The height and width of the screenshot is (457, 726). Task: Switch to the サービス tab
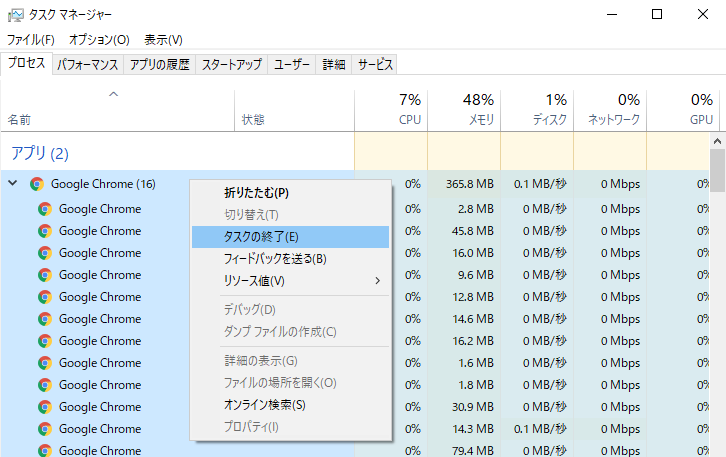pyautogui.click(x=375, y=64)
